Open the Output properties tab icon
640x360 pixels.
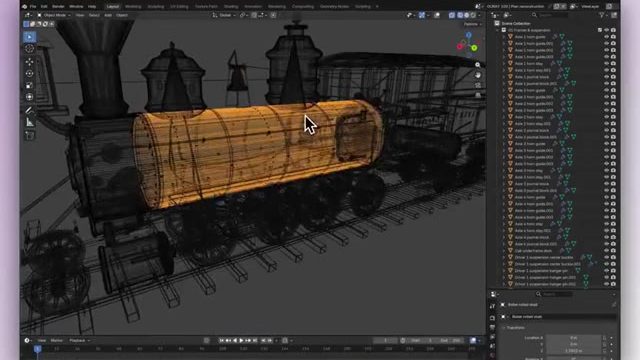[492, 327]
